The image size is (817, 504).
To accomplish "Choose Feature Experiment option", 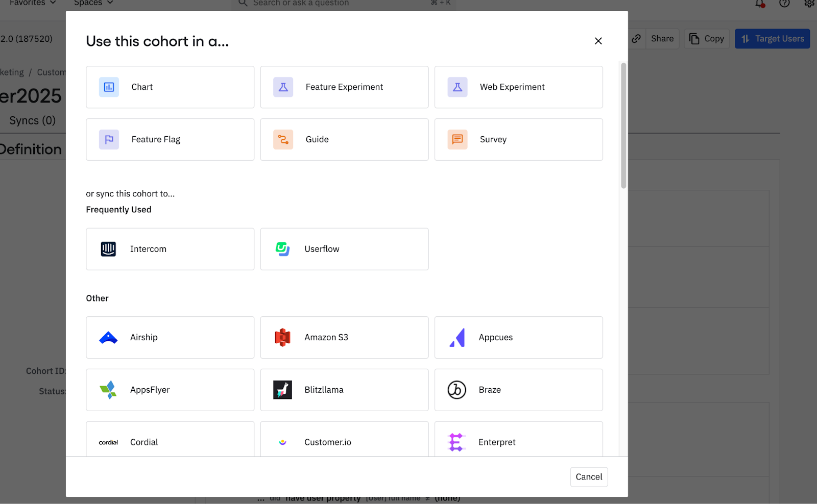I will tap(344, 87).
